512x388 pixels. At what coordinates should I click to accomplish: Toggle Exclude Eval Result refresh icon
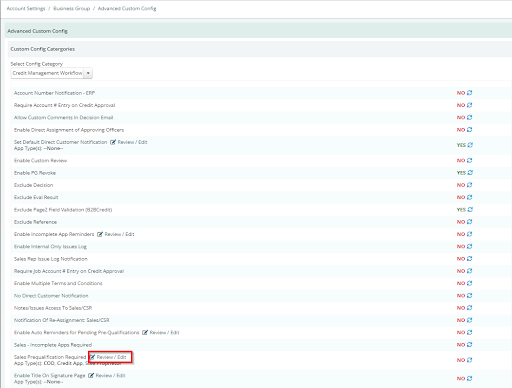pyautogui.click(x=469, y=197)
